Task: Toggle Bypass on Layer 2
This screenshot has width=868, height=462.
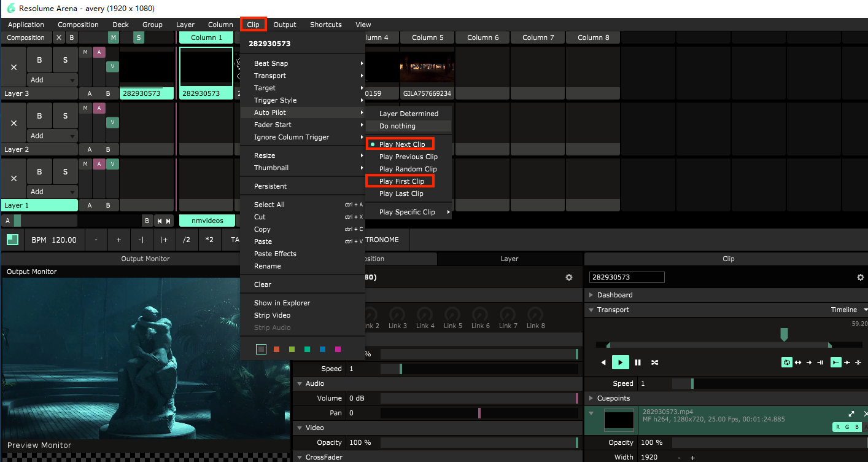Action: click(x=40, y=116)
